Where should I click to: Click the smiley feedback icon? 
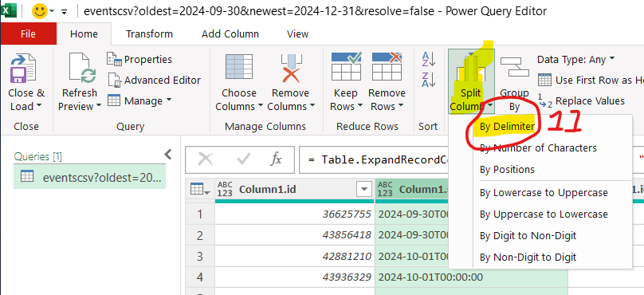pyautogui.click(x=40, y=10)
